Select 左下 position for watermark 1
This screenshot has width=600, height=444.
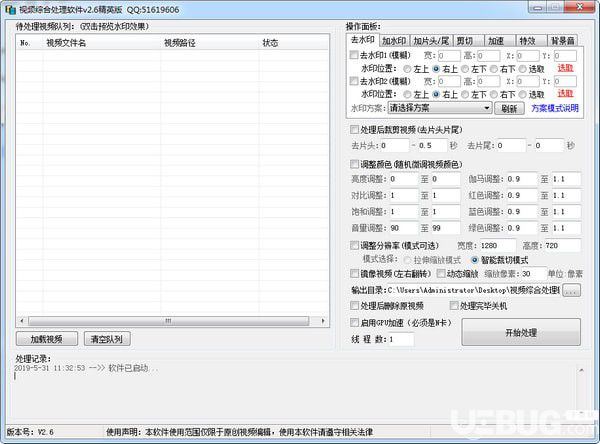[x=465, y=69]
